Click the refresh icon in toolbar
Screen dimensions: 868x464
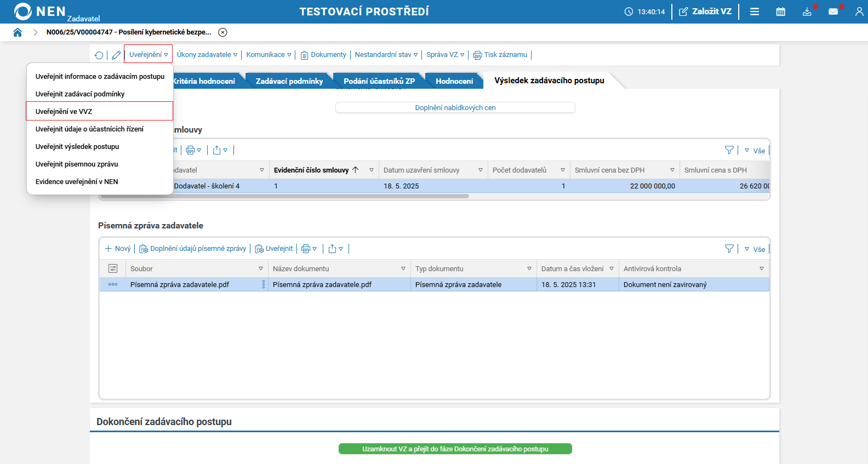coord(99,55)
